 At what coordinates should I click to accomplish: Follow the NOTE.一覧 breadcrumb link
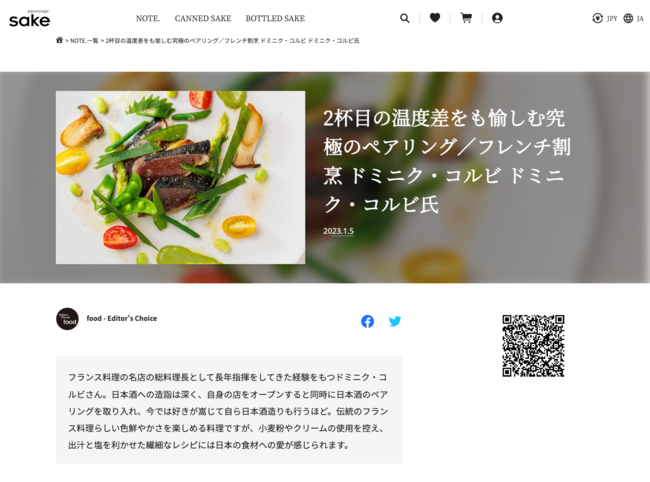[84, 41]
